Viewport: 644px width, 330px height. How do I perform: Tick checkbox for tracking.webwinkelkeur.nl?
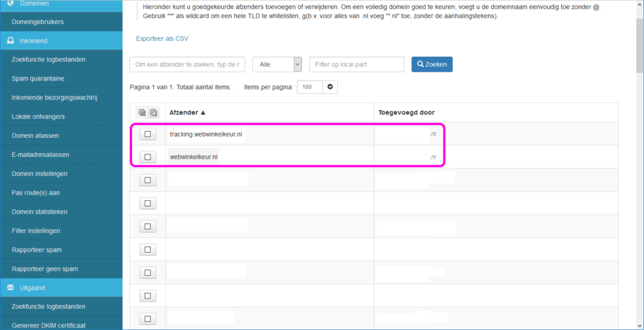[x=148, y=134]
